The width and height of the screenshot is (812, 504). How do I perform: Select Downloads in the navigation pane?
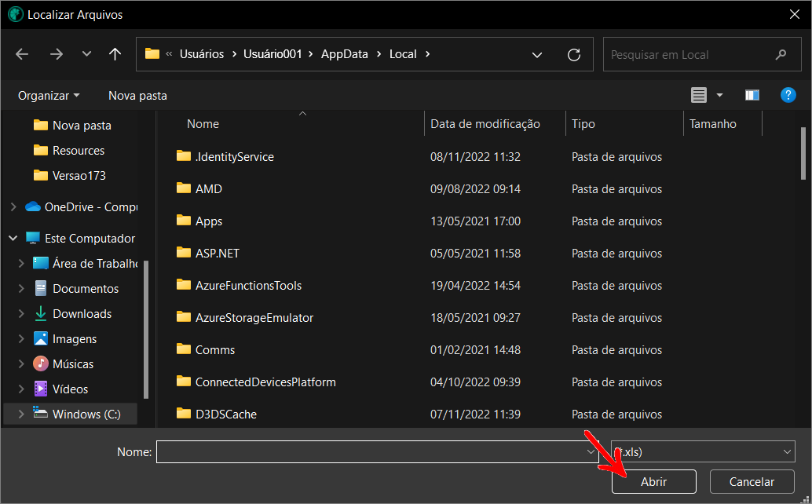click(x=82, y=313)
